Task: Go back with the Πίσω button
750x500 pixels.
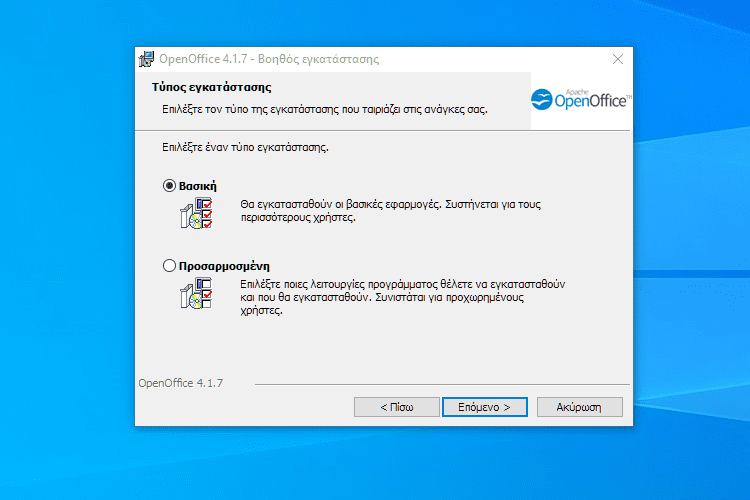Action: pyautogui.click(x=397, y=407)
